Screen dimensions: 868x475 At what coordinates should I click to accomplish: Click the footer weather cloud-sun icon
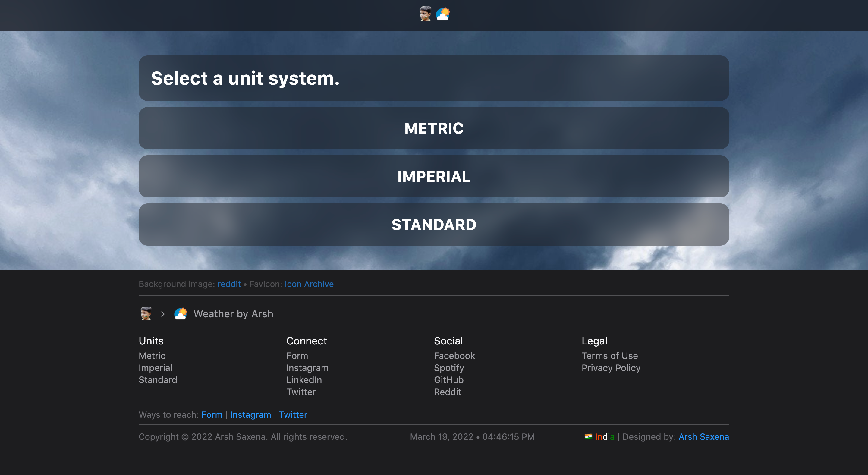point(181,314)
